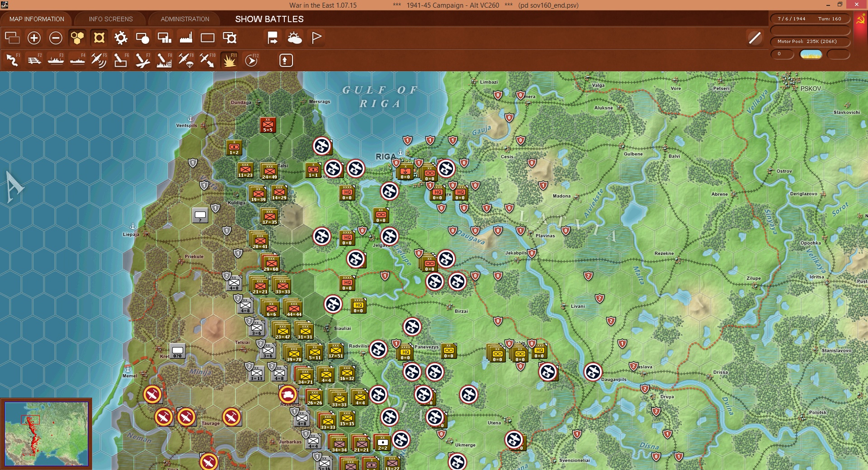Click the gear-shaped toolbar icon

pyautogui.click(x=121, y=38)
